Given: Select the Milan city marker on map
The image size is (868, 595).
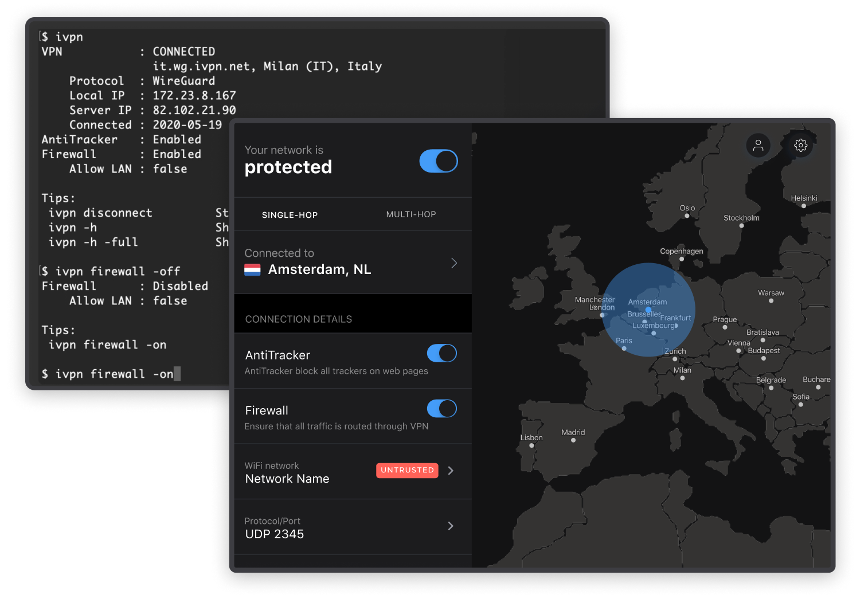Looking at the screenshot, I should tap(682, 378).
